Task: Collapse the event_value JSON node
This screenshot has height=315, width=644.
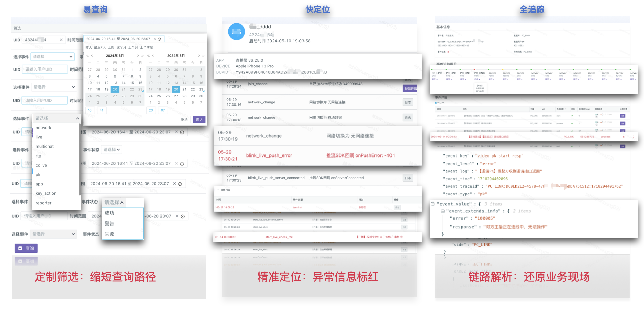Action: [x=433, y=204]
